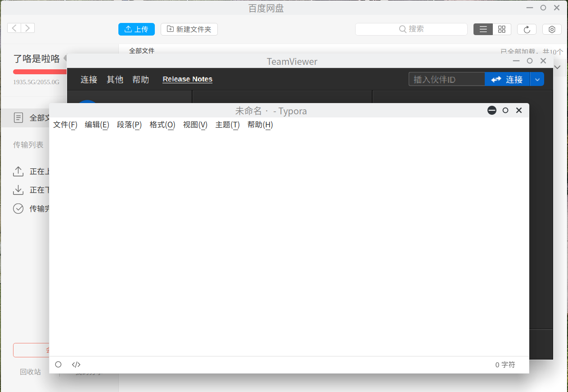This screenshot has height=392, width=568.
Task: Click the uploading arrow icon in transfer list
Action: pos(18,171)
